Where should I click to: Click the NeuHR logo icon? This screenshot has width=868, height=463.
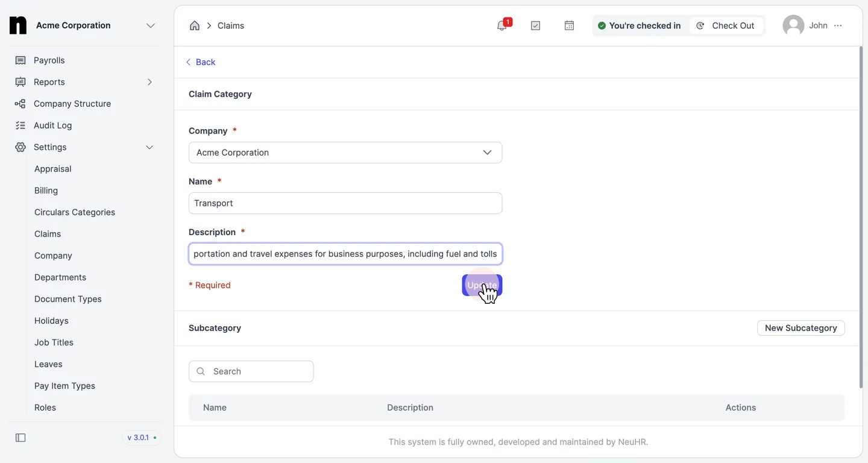18,25
